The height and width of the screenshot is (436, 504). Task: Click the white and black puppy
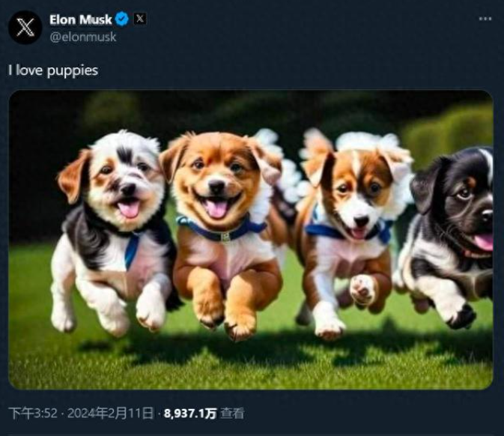click(112, 231)
